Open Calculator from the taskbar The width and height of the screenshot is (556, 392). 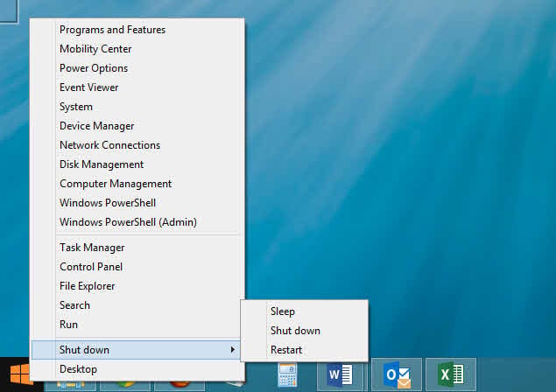click(x=287, y=375)
